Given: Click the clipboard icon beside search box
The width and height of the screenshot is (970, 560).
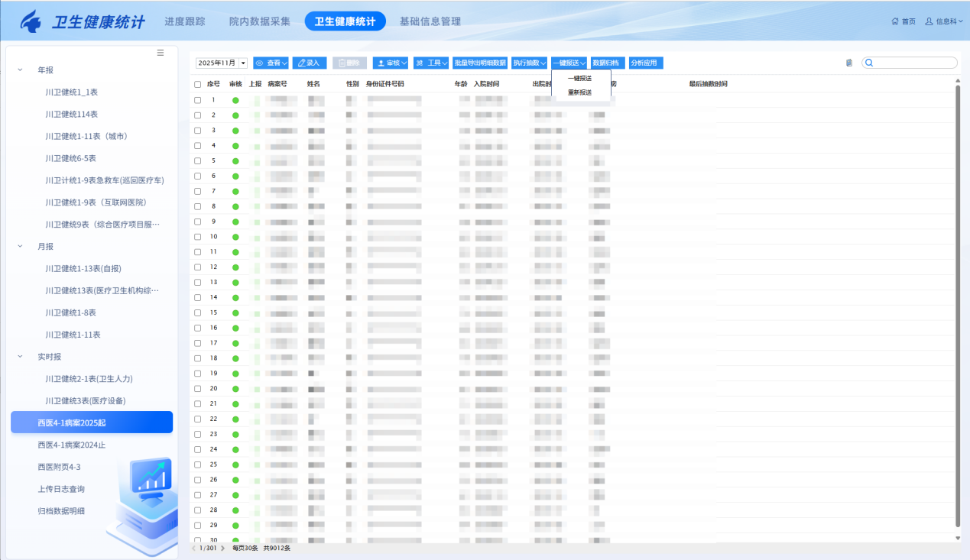Looking at the screenshot, I should (849, 63).
